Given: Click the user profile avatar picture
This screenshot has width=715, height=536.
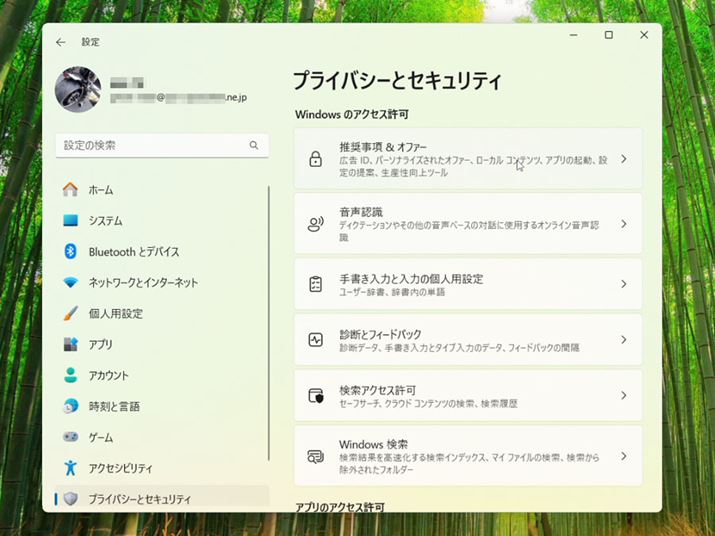Looking at the screenshot, I should pos(78,91).
